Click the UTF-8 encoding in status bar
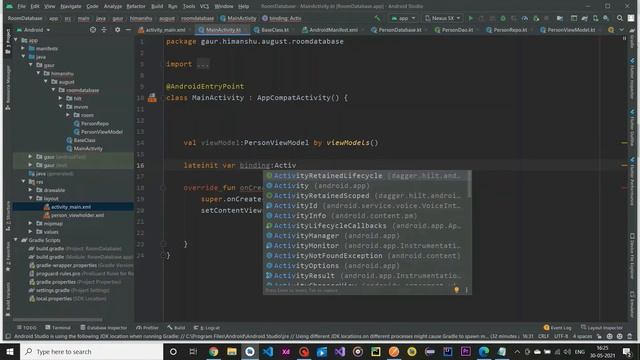Image resolution: width=640 pixels, height=360 pixels. (561, 336)
